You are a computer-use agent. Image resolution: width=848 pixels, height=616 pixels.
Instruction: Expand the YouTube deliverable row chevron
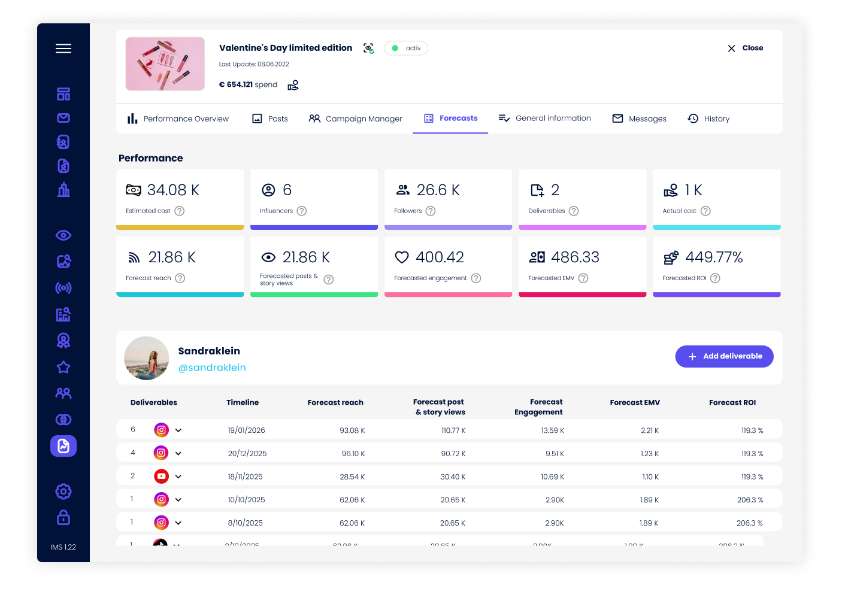pyautogui.click(x=178, y=477)
